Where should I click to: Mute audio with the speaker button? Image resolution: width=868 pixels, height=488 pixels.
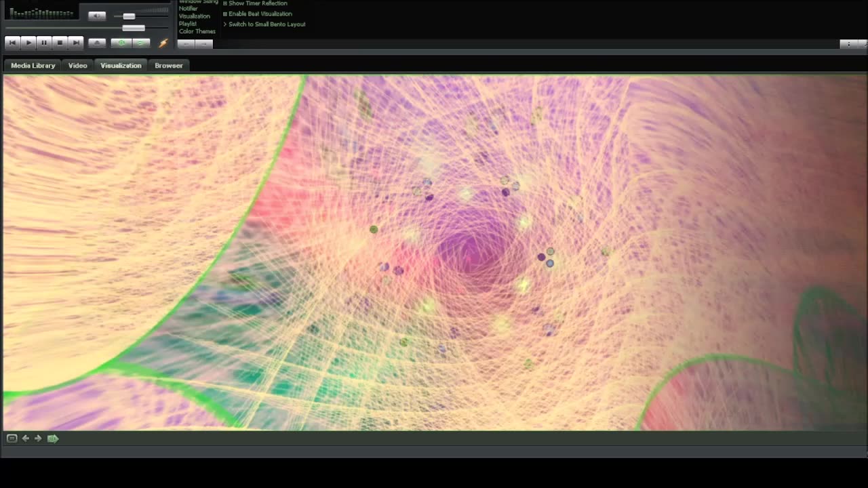[97, 16]
